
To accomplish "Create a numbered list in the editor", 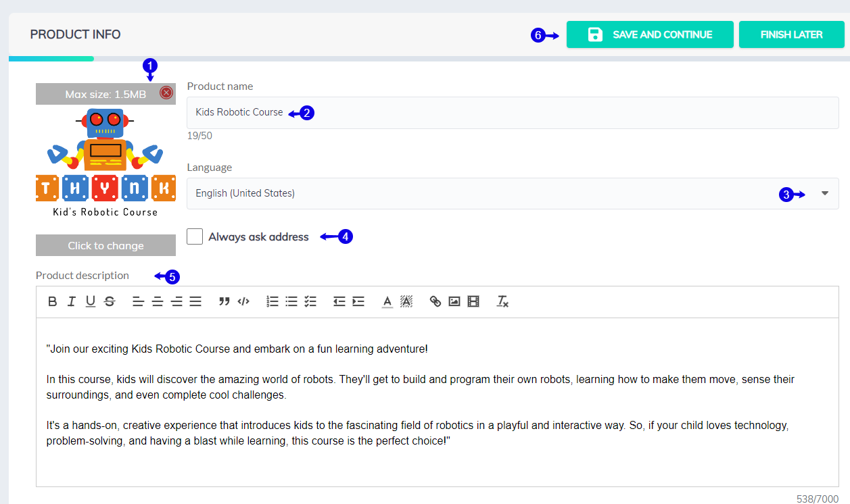I will [x=273, y=301].
